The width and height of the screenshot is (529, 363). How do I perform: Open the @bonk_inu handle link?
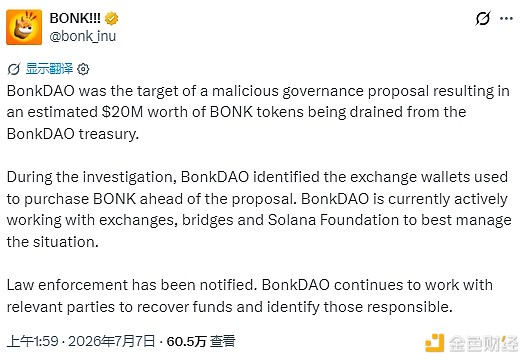pyautogui.click(x=83, y=36)
